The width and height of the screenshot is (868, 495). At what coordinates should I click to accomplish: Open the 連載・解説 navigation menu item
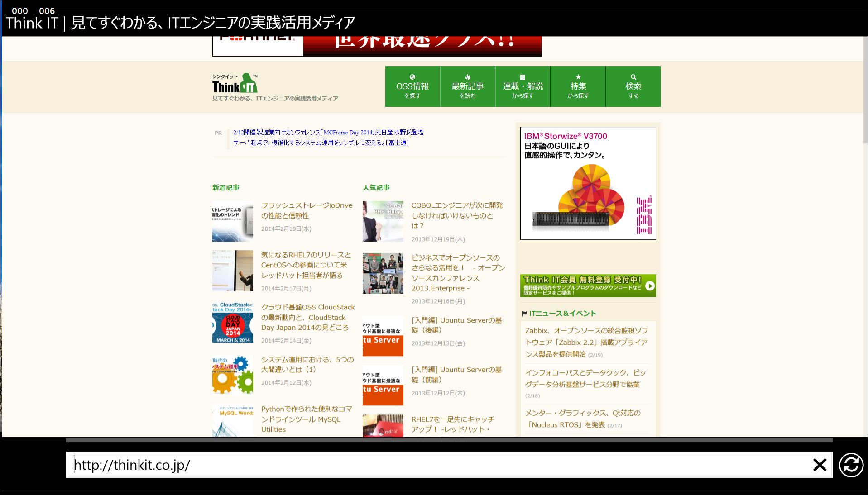[x=523, y=86]
